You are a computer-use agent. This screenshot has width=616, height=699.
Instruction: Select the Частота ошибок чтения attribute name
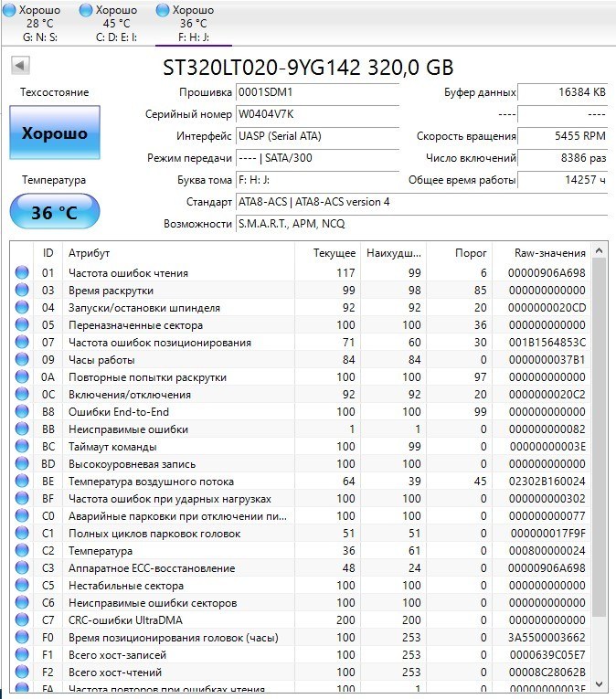[x=129, y=273]
